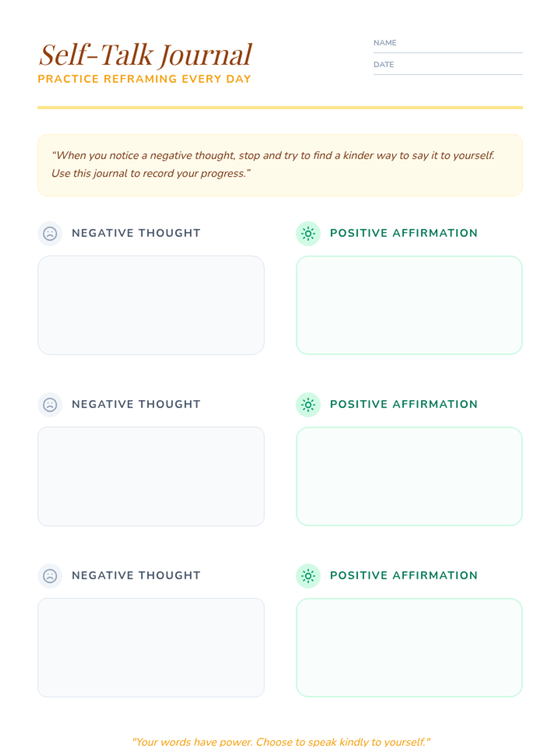Select the first Positive Affirmation box

pyautogui.click(x=409, y=305)
